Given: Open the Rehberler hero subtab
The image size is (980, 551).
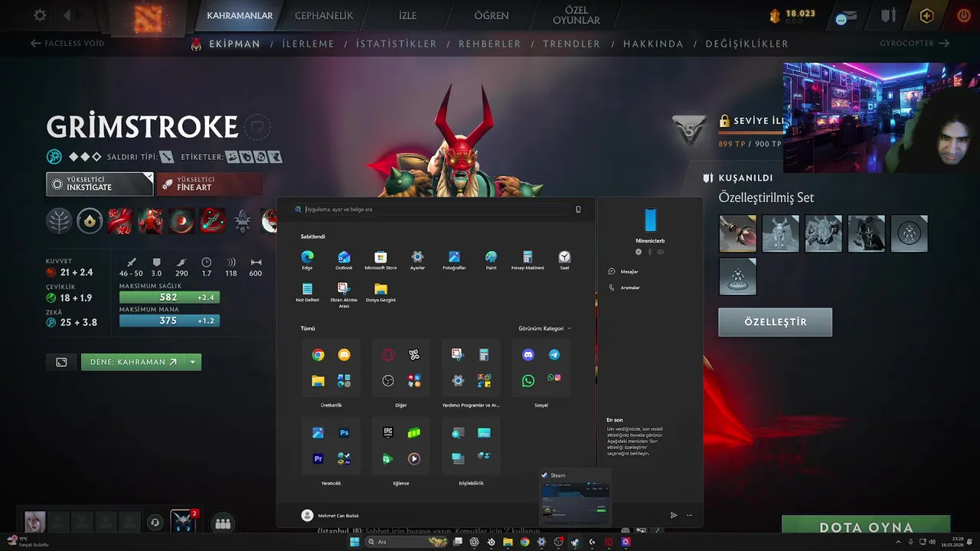Looking at the screenshot, I should coord(490,44).
